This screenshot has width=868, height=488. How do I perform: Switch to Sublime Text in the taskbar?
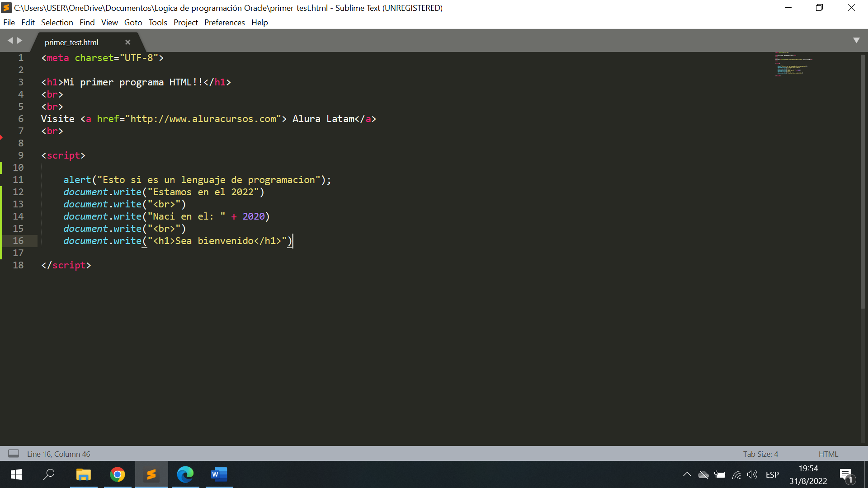click(151, 474)
